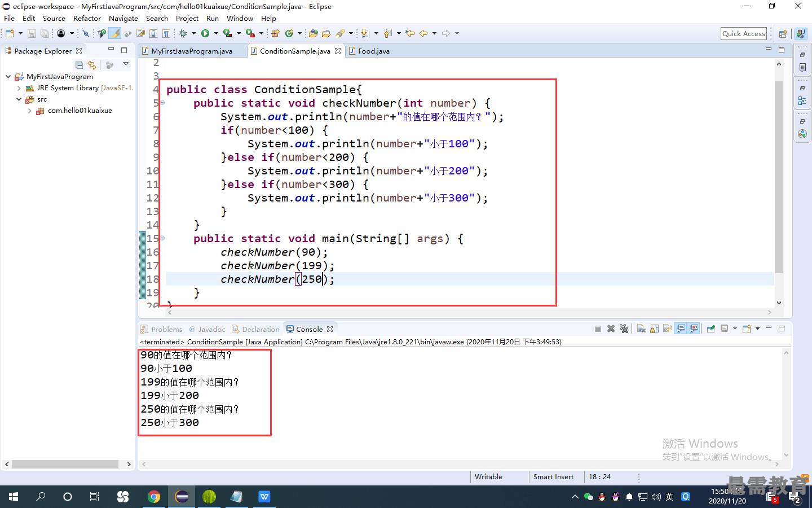This screenshot has height=508, width=812.
Task: Click the Coverage run icon in toolbar
Action: (227, 33)
